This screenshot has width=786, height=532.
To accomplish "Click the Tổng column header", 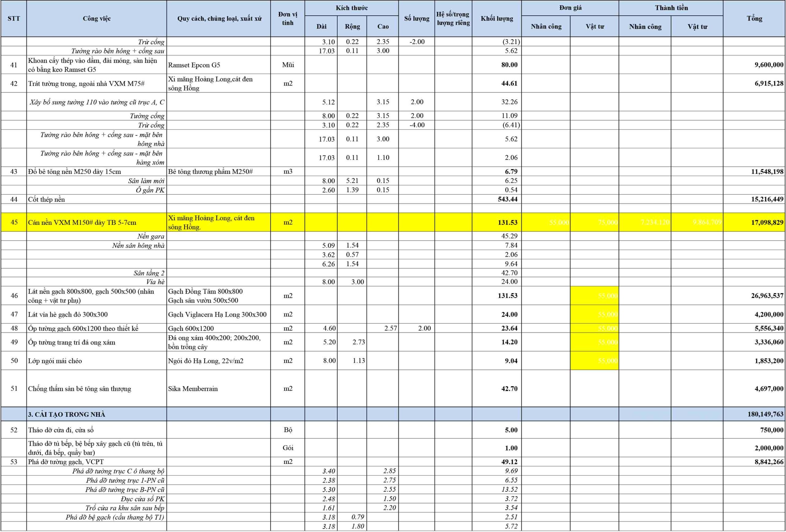I will (x=754, y=19).
